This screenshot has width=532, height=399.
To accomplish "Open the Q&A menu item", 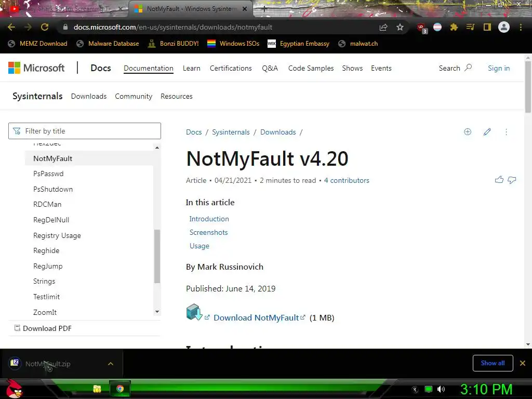I will click(270, 68).
